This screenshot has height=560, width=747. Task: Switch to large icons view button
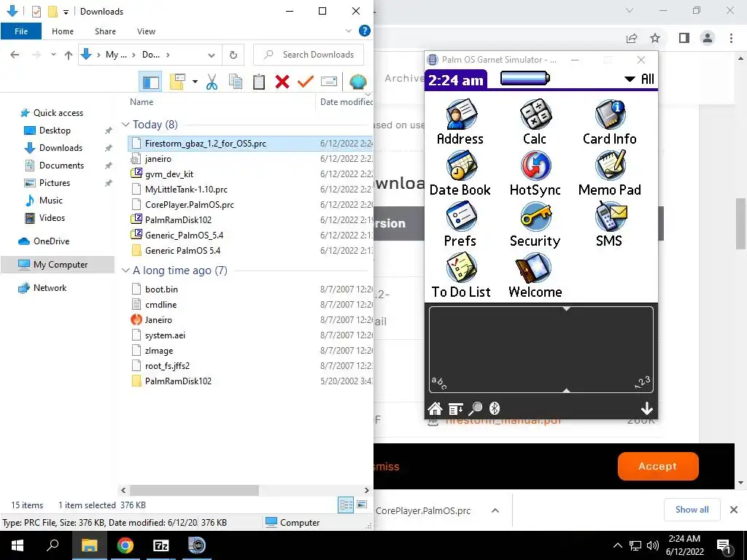click(362, 505)
